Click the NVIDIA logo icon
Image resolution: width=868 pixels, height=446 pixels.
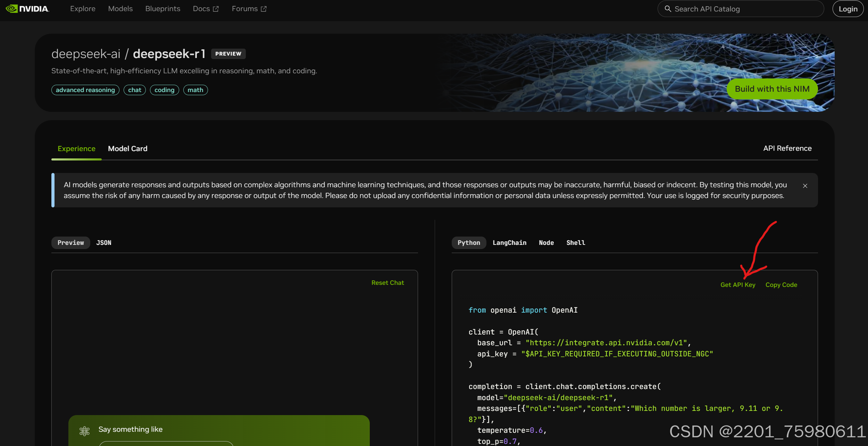(x=12, y=9)
